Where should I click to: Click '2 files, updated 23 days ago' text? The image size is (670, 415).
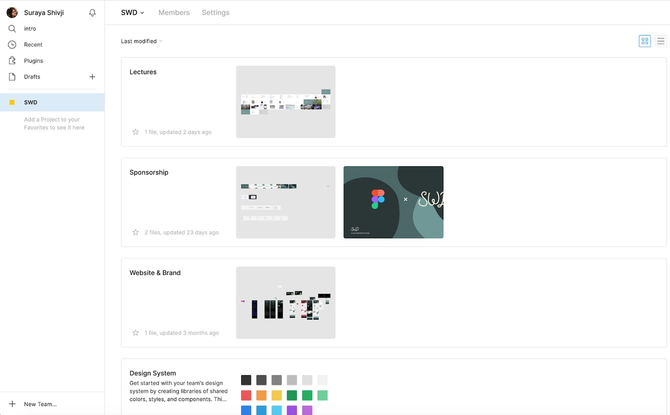tap(182, 233)
